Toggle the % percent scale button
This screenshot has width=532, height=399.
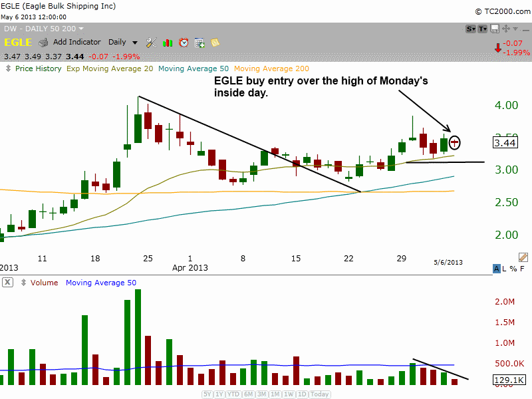(x=513, y=269)
